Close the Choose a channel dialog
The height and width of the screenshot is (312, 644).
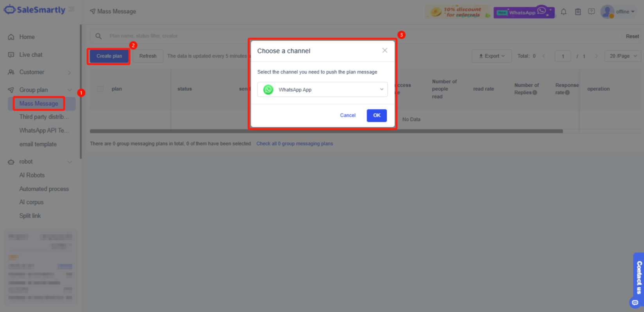tap(385, 50)
